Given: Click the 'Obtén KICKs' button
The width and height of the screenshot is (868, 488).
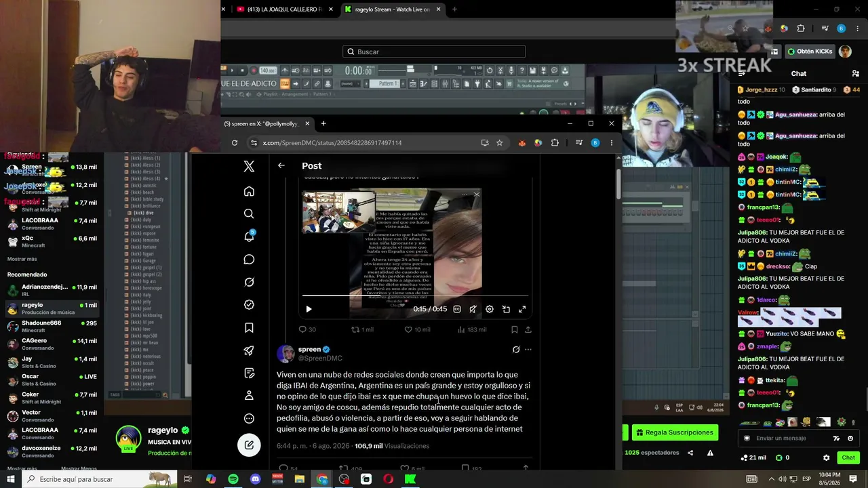Looking at the screenshot, I should point(809,52).
